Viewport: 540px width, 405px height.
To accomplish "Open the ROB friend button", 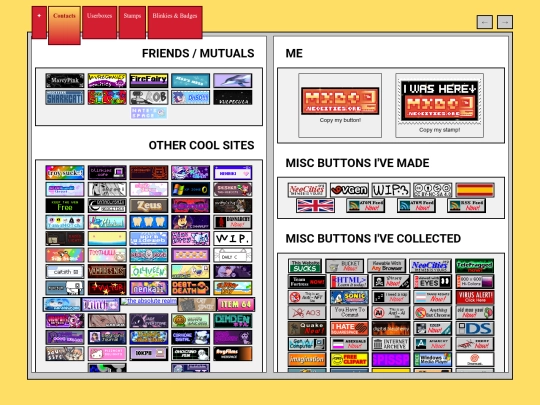I will [x=149, y=97].
